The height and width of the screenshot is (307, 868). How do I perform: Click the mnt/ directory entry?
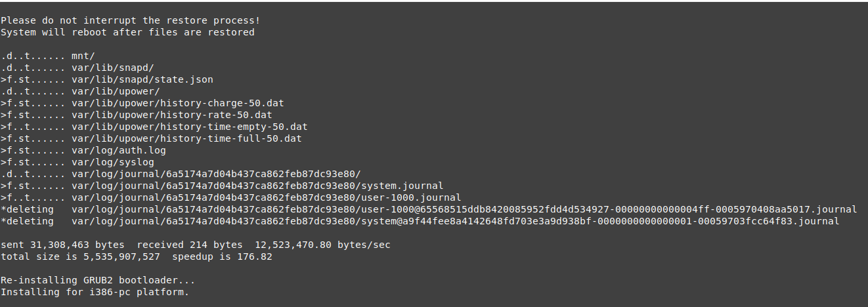pyautogui.click(x=83, y=56)
